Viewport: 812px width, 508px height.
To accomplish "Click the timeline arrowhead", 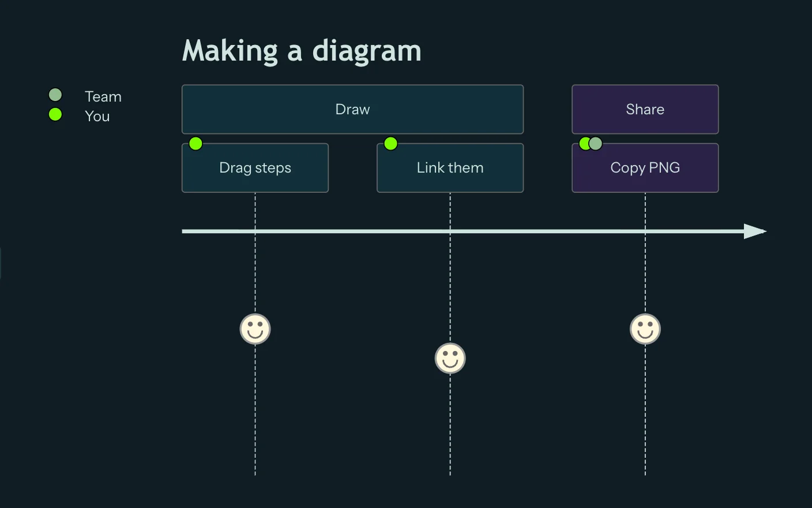I will coord(755,231).
